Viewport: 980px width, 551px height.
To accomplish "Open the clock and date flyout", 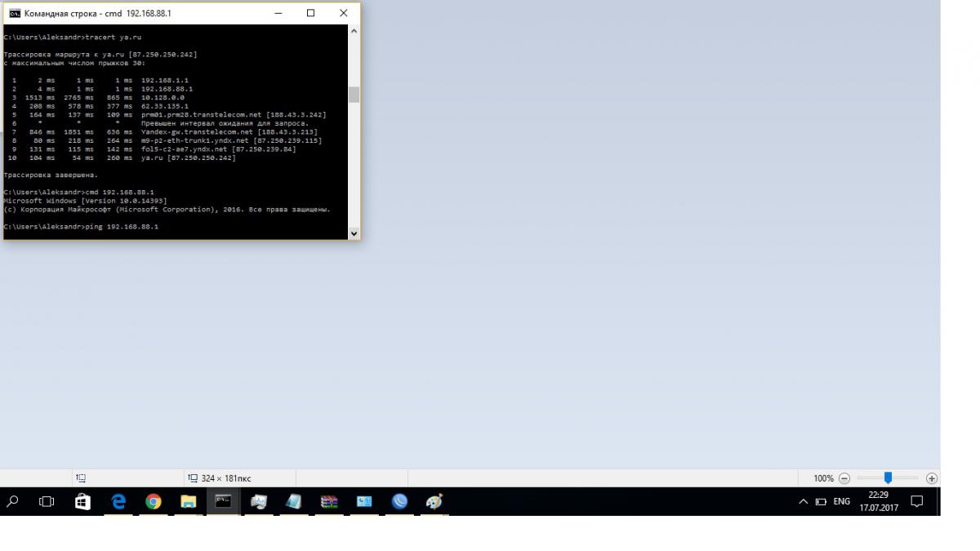I will tap(878, 502).
